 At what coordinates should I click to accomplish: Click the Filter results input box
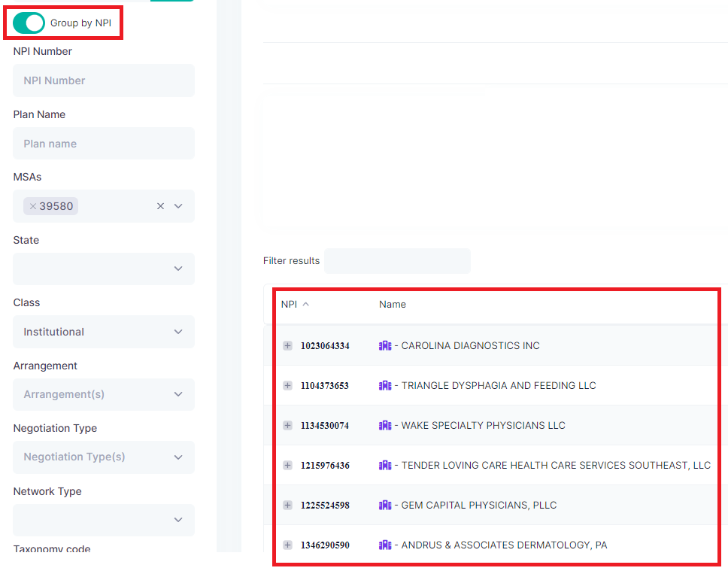(x=397, y=261)
